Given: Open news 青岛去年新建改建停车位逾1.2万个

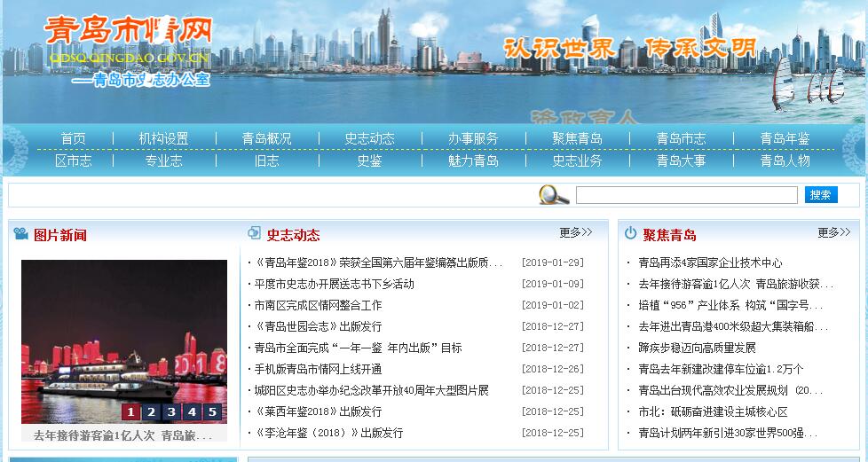Looking at the screenshot, I should (x=721, y=369).
